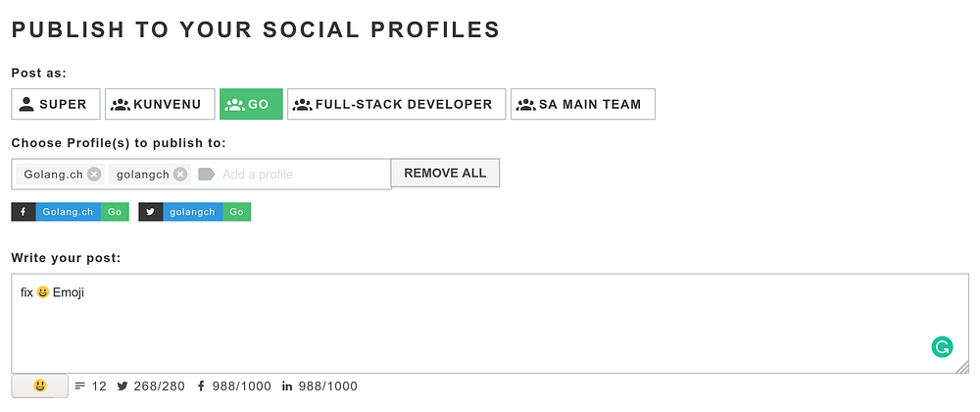Click the label tag icon beside Add a profile

[x=206, y=175]
